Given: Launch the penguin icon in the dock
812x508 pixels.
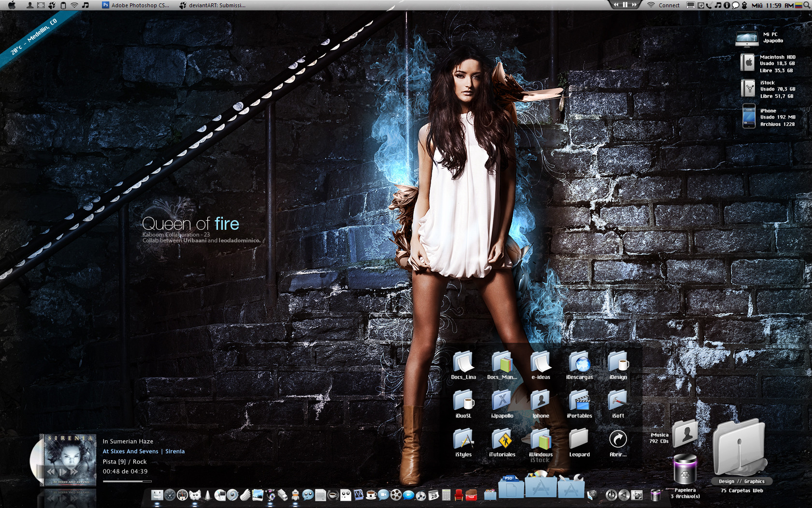Looking at the screenshot, I should [295, 494].
